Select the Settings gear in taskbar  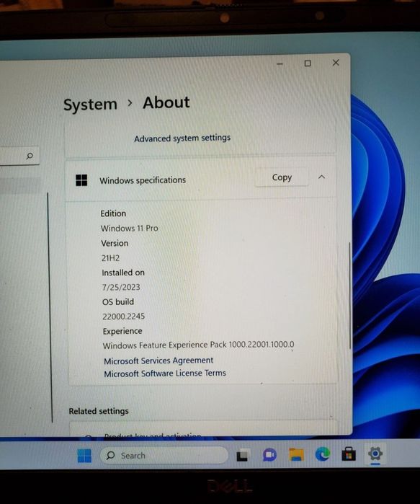coord(375,454)
